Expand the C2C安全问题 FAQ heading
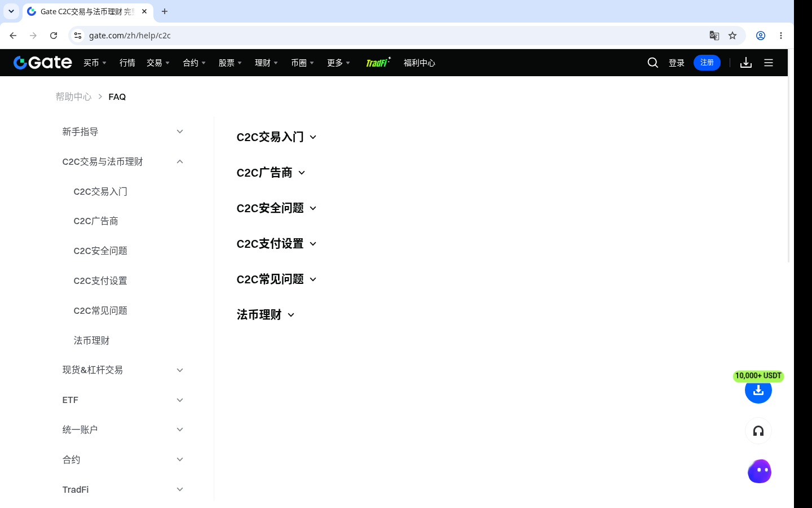The image size is (812, 508). (276, 208)
